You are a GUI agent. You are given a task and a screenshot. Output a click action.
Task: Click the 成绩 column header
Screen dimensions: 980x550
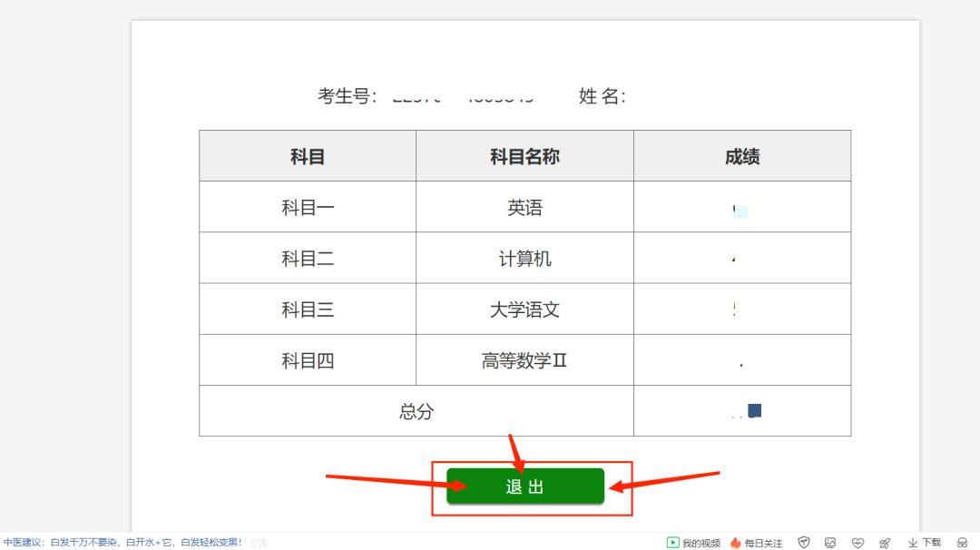742,156
